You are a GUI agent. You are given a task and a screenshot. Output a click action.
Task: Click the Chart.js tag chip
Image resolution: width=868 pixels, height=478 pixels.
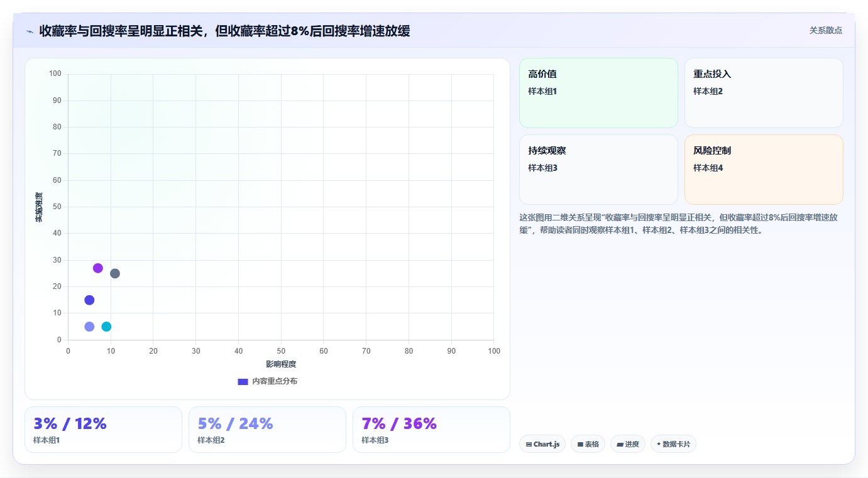(542, 444)
